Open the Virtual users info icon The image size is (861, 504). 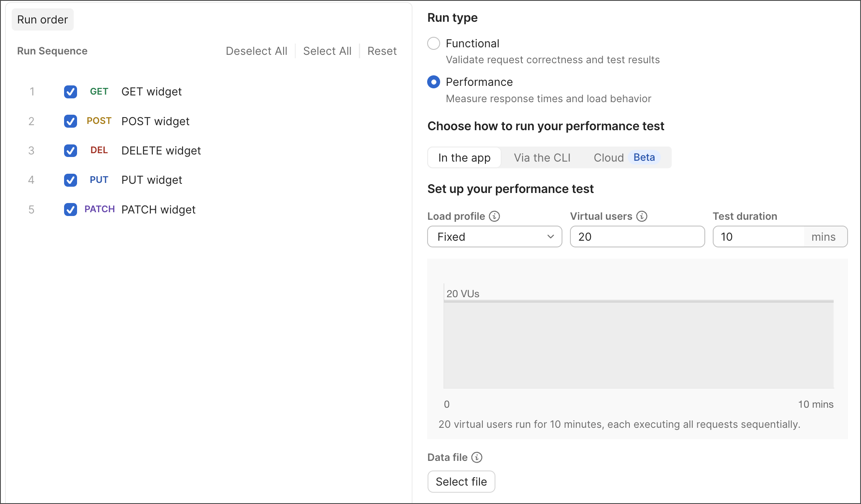pos(642,216)
